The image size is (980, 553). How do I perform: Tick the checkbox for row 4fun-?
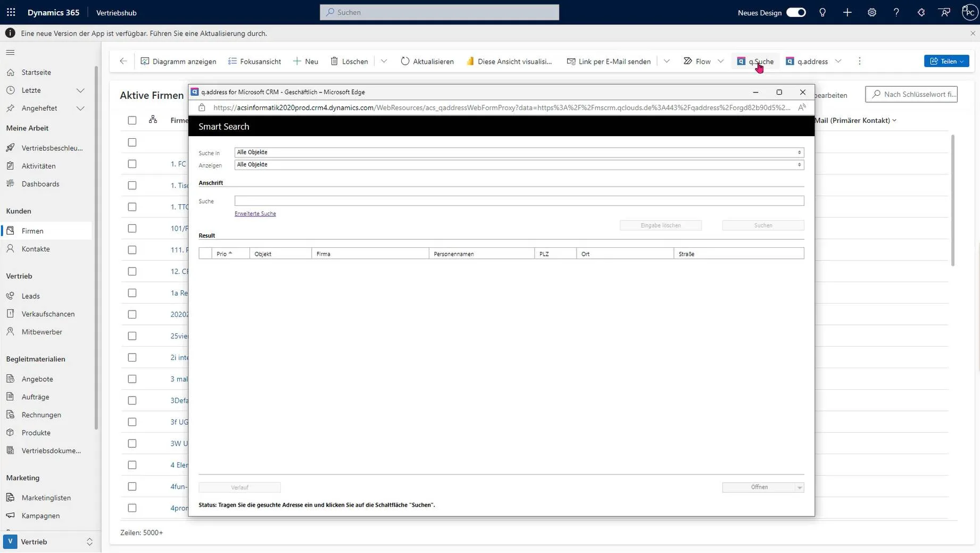132,487
